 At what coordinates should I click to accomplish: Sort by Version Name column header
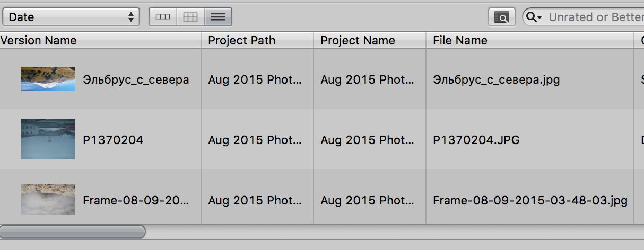coord(38,40)
